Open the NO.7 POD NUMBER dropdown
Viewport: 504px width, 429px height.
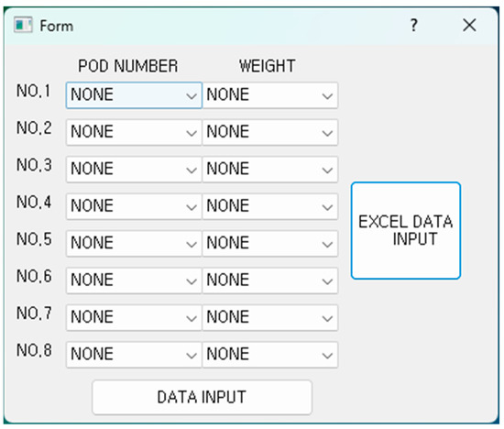pyautogui.click(x=134, y=317)
